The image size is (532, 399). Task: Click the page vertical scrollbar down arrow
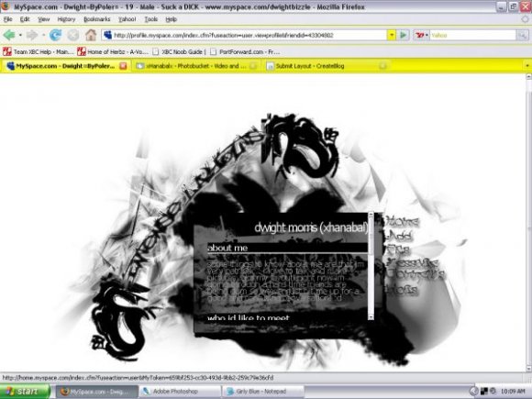pyautogui.click(x=528, y=368)
